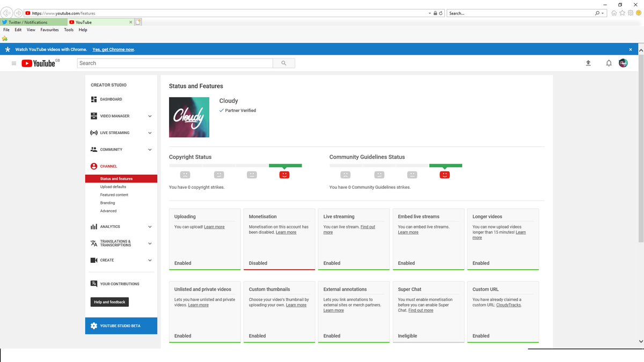644x362 pixels.
Task: Click the browser favourites star icon
Action: 623,13
